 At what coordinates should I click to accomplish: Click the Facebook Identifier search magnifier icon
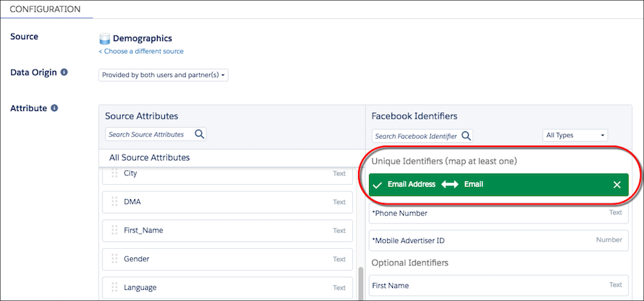pos(466,136)
